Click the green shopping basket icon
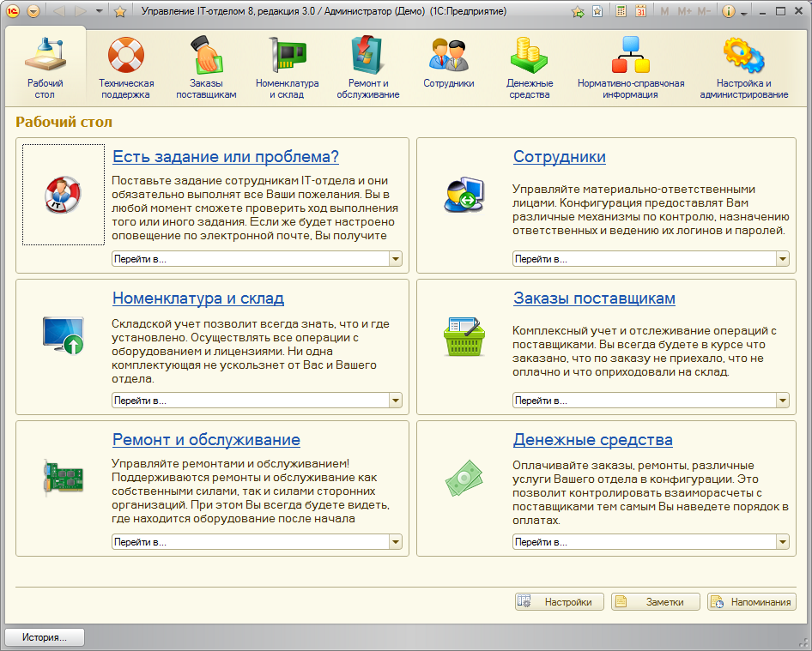 (464, 336)
